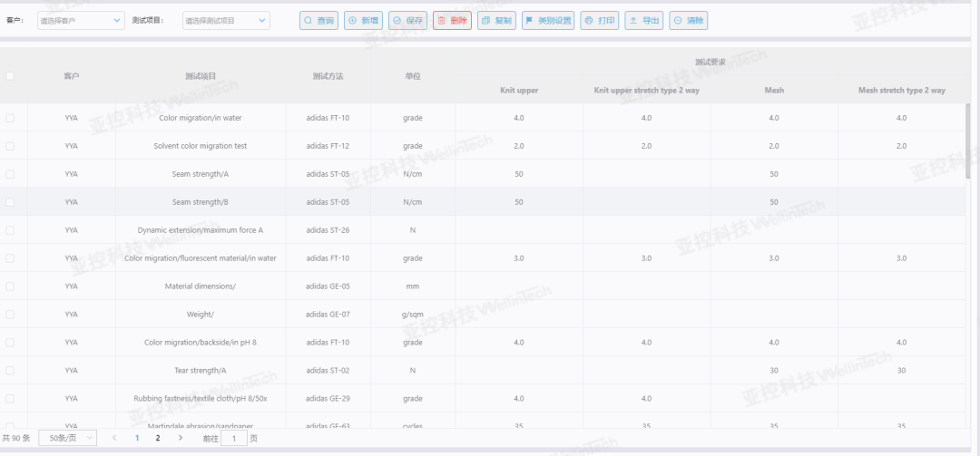Save changes using 保存 button
Screen dimensions: 980x456
pyautogui.click(x=407, y=21)
